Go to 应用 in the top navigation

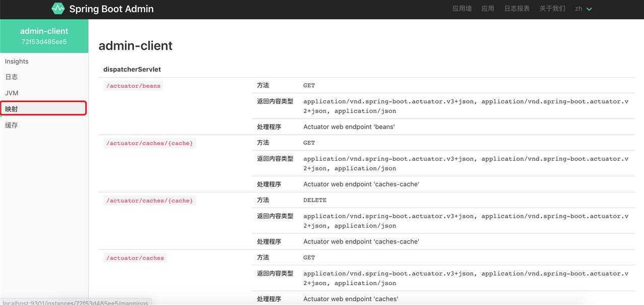[x=488, y=9]
